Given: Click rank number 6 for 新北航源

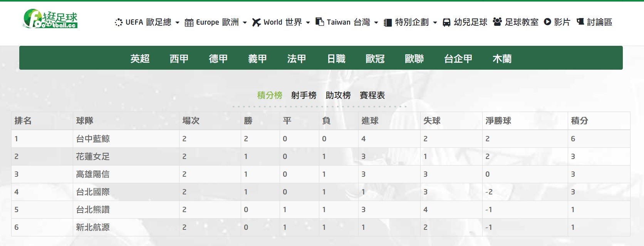Looking at the screenshot, I should (17, 227).
